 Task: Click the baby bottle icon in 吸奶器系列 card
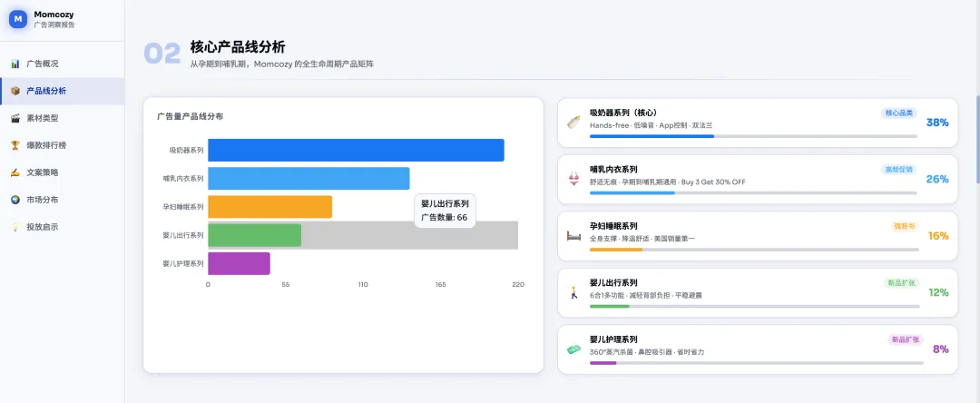coord(573,123)
